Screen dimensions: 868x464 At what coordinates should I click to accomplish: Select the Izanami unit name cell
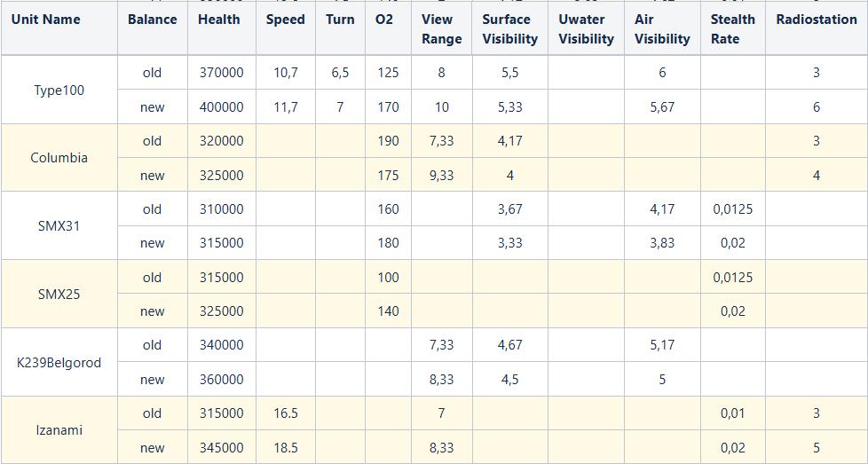pos(59,429)
